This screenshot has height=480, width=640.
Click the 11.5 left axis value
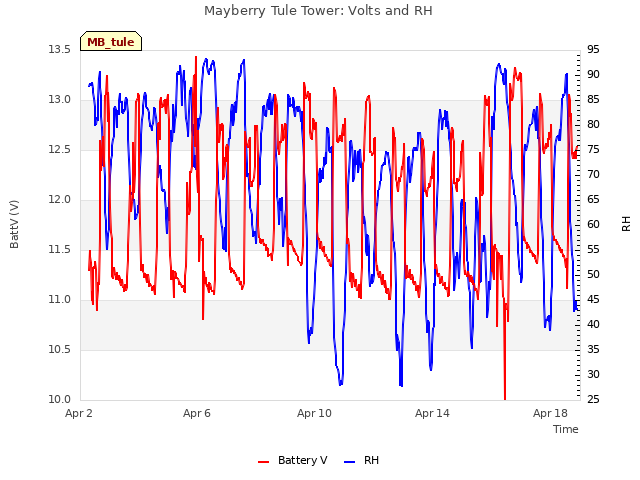(60, 249)
